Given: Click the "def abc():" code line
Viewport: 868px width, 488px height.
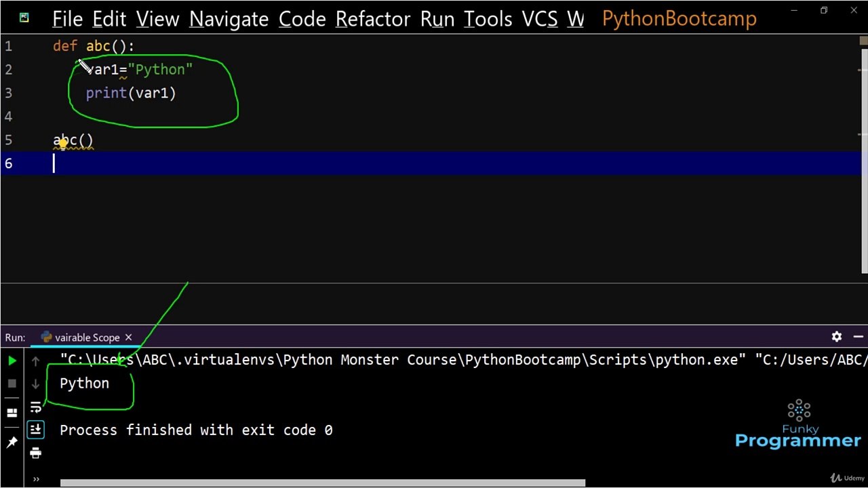Looking at the screenshot, I should tap(94, 47).
